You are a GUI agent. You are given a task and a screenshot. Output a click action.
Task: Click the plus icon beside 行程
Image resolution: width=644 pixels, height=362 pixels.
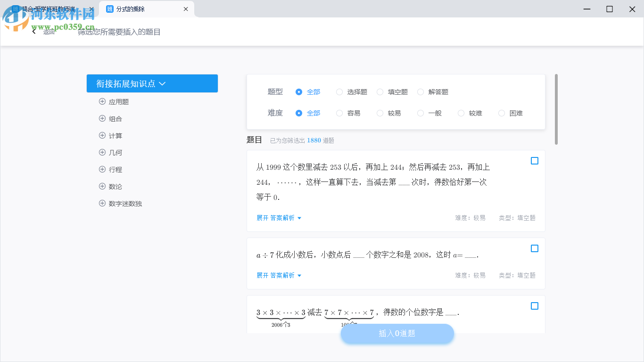(102, 169)
